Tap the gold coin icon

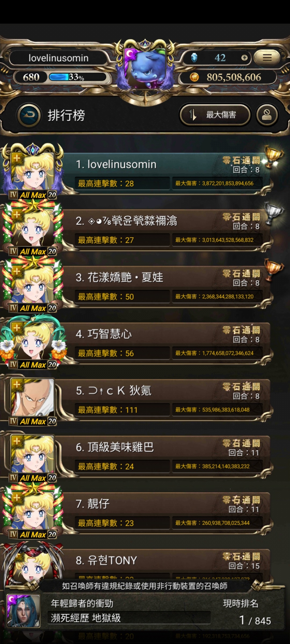194,77
